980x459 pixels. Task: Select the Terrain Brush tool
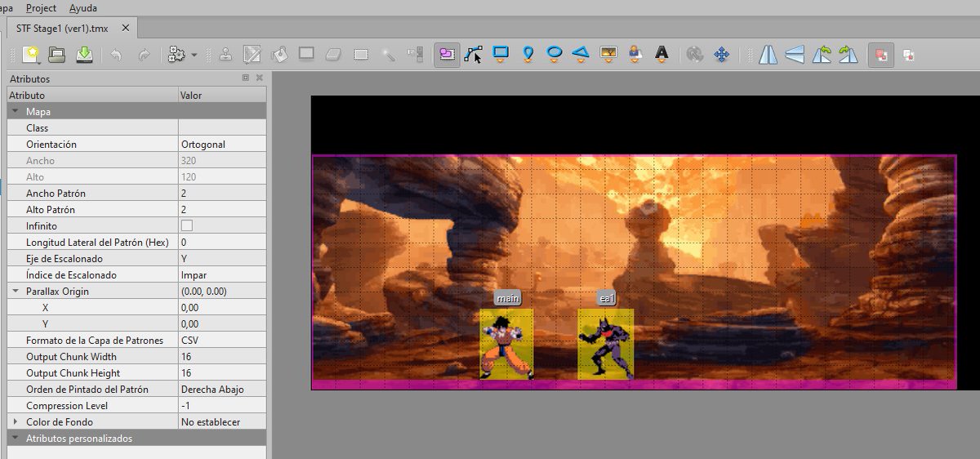pos(252,55)
